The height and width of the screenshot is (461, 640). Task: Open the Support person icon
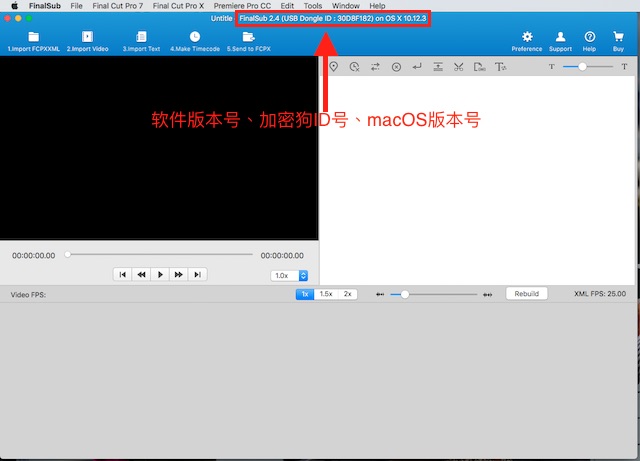click(x=560, y=37)
